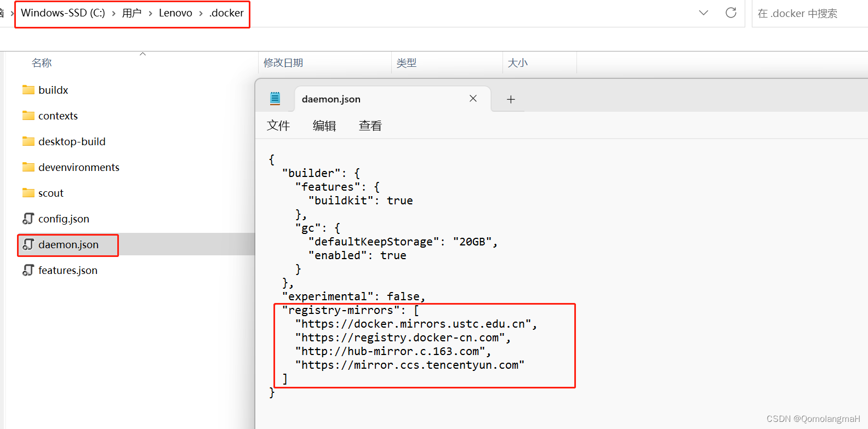
Task: Click the "registry-mirrors" line
Action: click(351, 310)
